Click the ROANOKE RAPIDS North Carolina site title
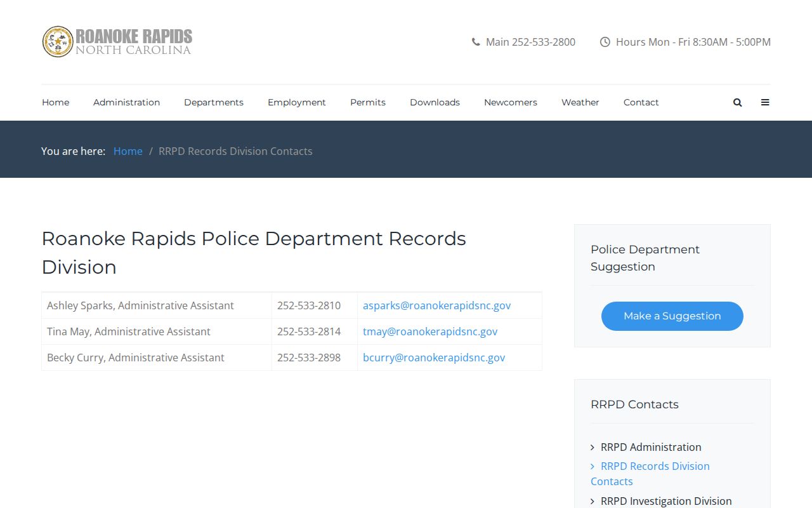 (134, 42)
